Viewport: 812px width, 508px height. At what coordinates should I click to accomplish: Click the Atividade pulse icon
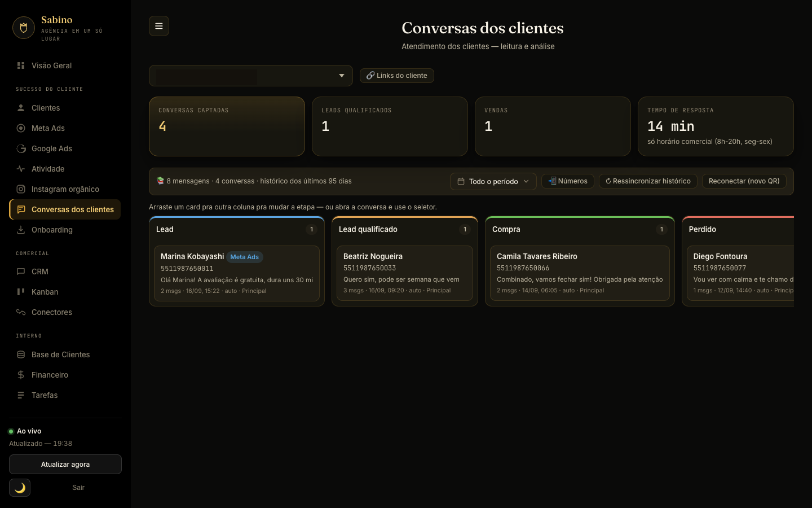pos(21,169)
